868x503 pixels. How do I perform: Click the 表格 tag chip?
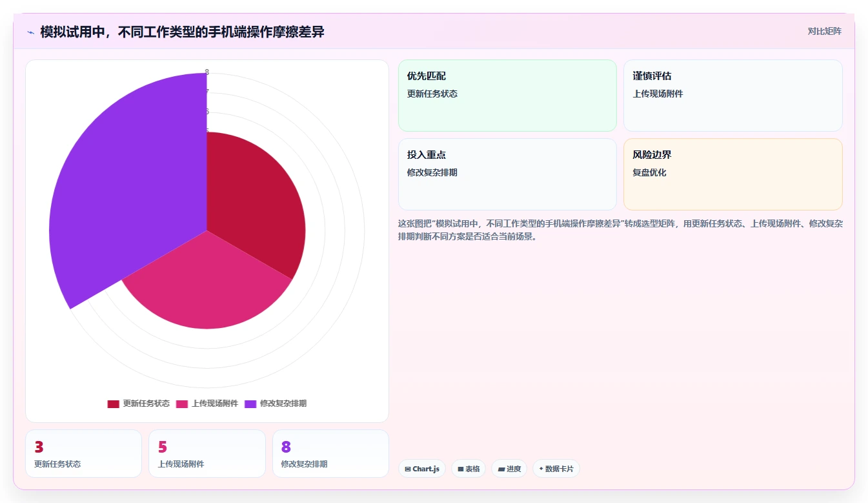pos(469,469)
